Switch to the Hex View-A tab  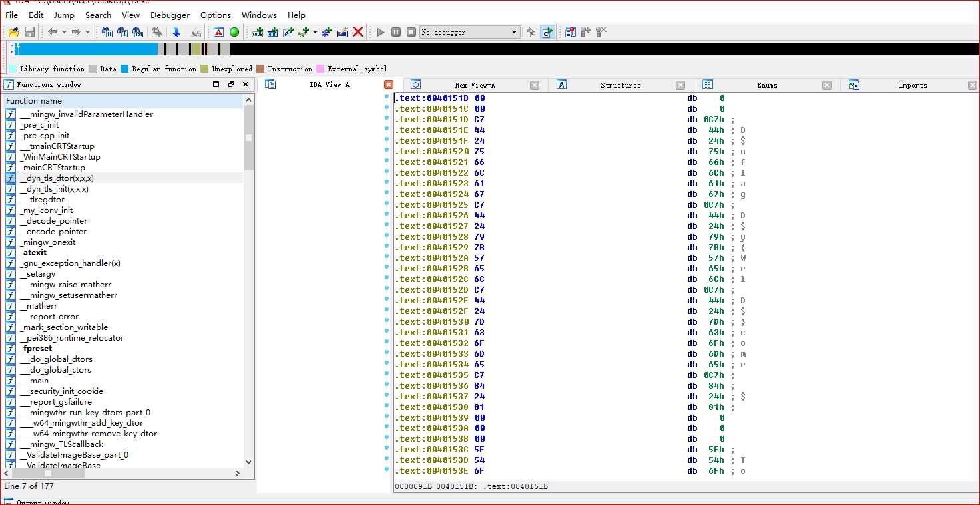click(475, 85)
